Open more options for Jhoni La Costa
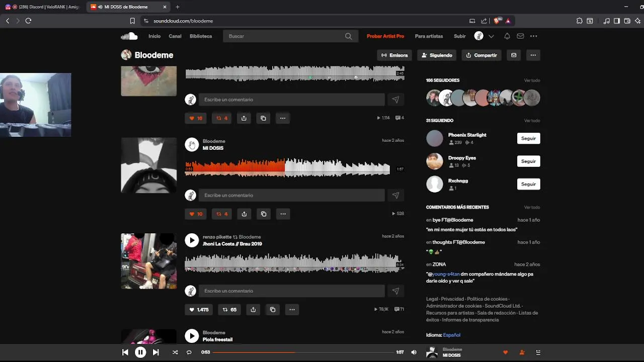The image size is (644, 362). coord(292,310)
